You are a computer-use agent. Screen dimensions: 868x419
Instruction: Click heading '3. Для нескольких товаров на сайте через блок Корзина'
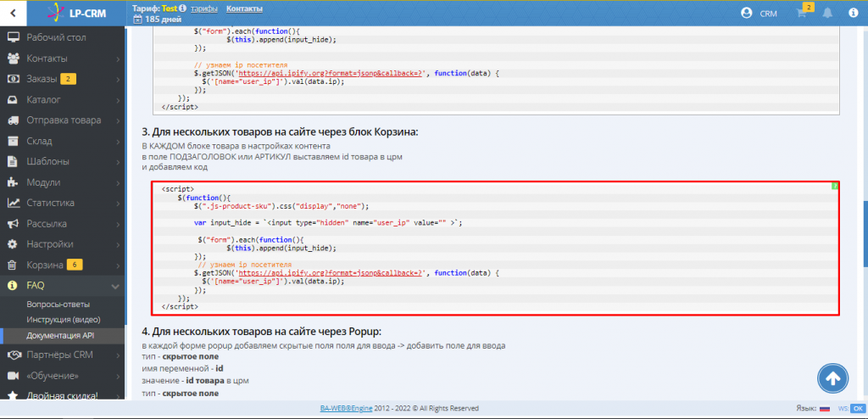click(280, 132)
